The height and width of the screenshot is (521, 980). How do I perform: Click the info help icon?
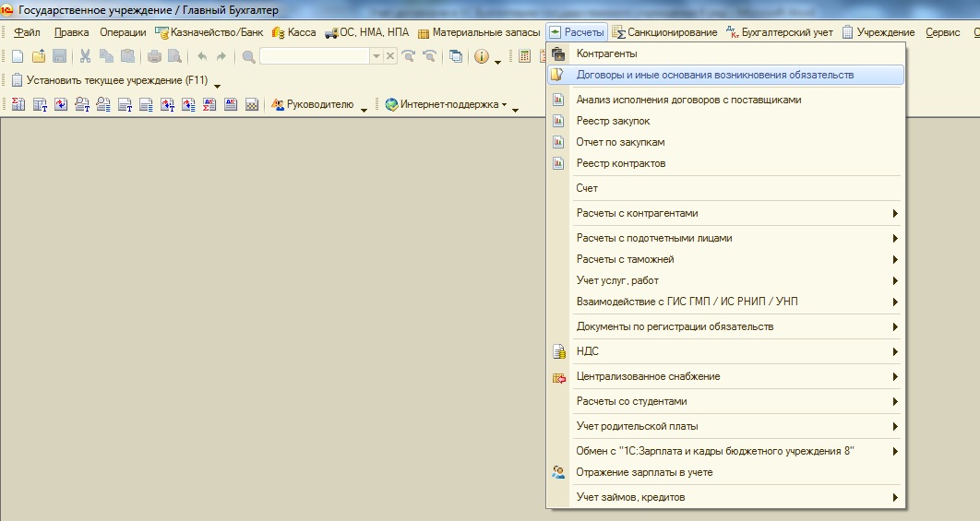click(482, 56)
